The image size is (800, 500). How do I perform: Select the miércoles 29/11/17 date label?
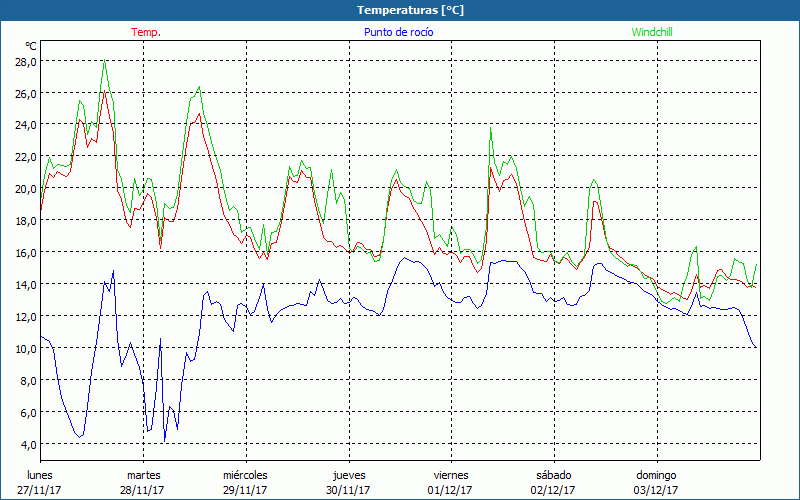point(245,482)
